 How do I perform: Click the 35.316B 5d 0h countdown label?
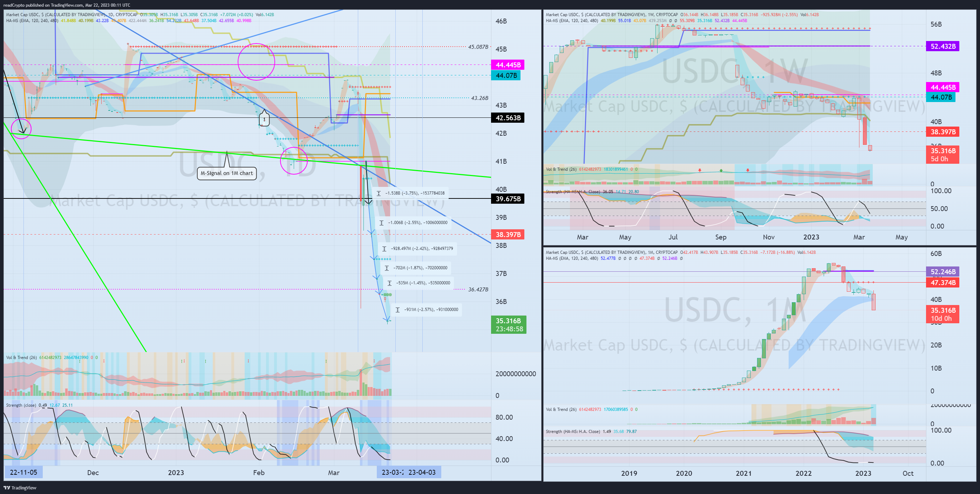(943, 155)
